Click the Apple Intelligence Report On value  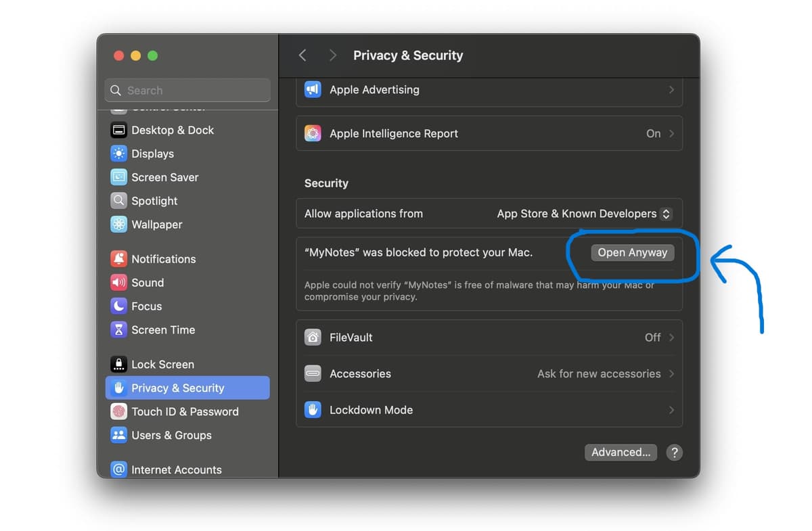click(x=653, y=134)
